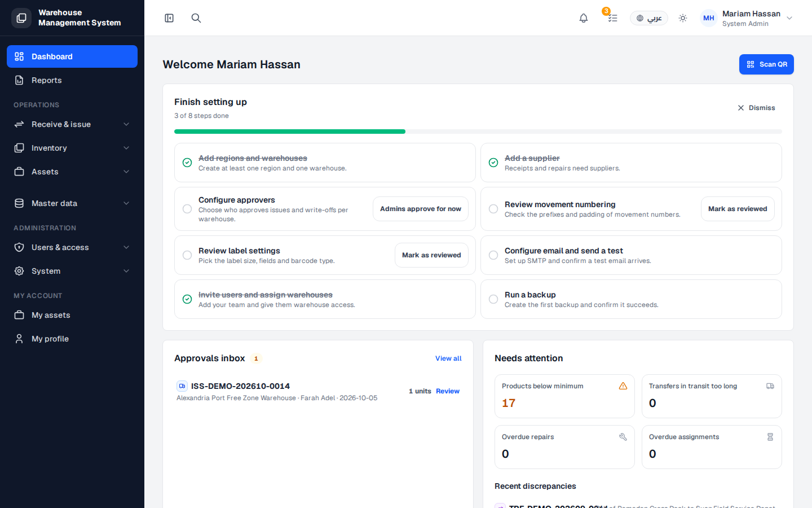The image size is (812, 508).
Task: Switch language to Arabic
Action: tap(649, 18)
